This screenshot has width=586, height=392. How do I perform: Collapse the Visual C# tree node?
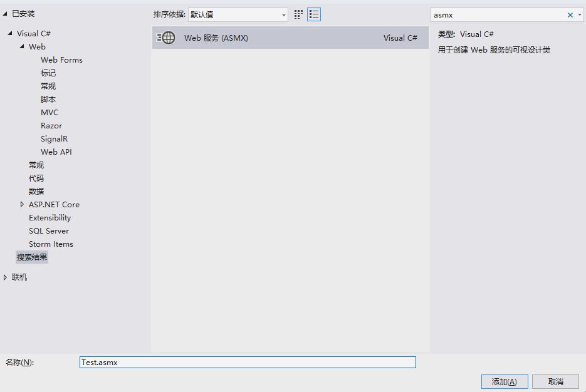[10, 34]
